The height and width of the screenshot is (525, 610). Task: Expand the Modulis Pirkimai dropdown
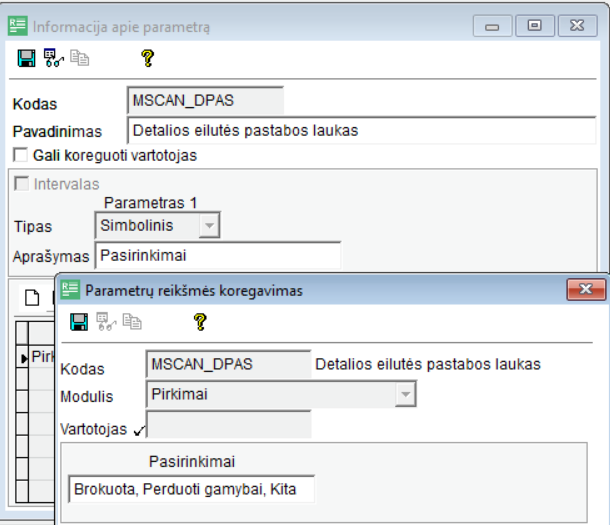pos(405,395)
